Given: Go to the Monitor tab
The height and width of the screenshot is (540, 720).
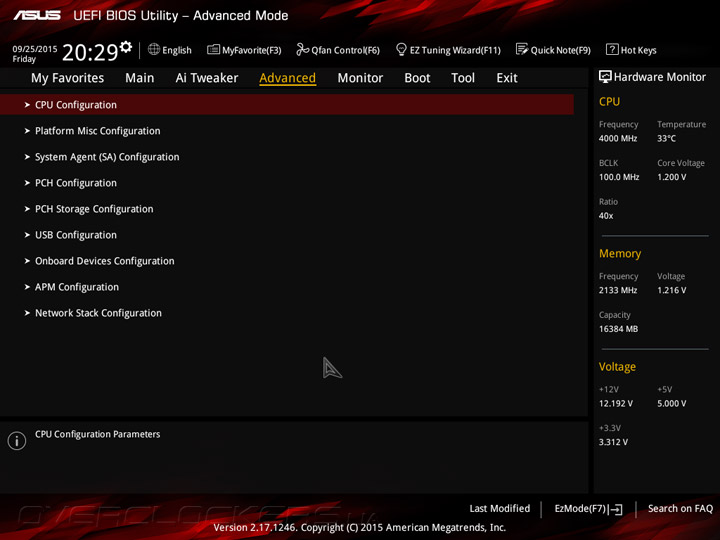Looking at the screenshot, I should [360, 78].
